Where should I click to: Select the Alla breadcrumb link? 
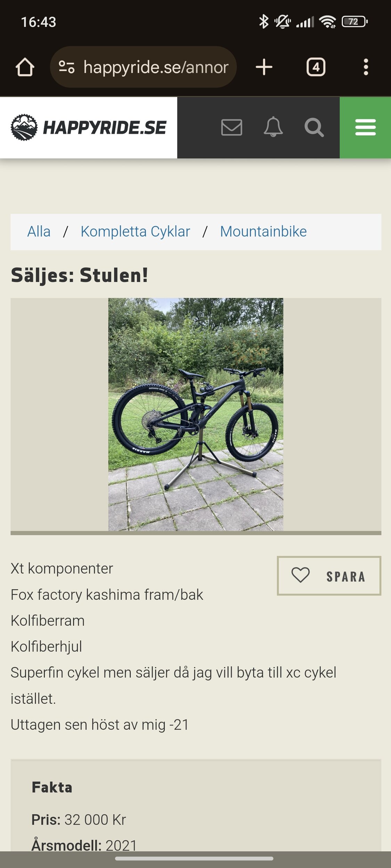(x=39, y=232)
